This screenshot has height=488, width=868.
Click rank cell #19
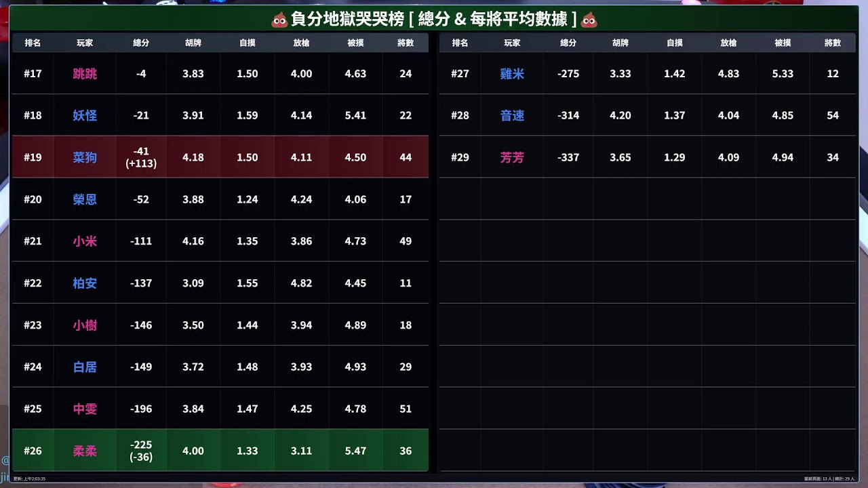(x=33, y=157)
